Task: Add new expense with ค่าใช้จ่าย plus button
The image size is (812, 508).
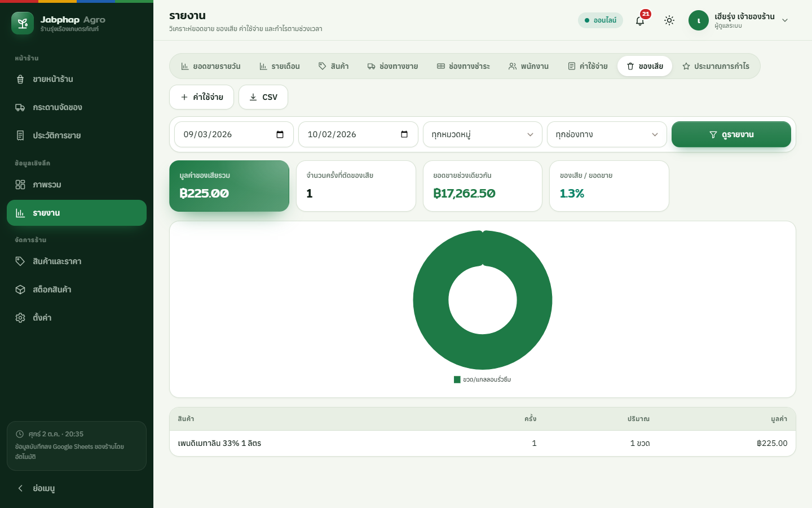Action: [x=201, y=97]
